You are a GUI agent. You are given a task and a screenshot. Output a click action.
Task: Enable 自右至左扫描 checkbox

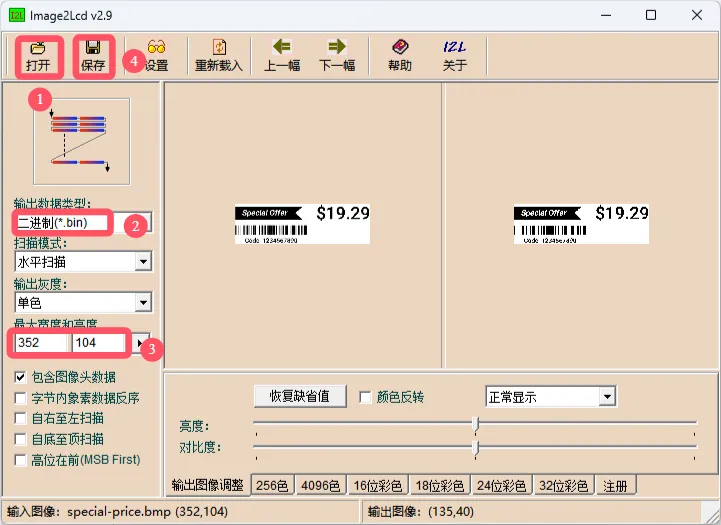point(20,418)
